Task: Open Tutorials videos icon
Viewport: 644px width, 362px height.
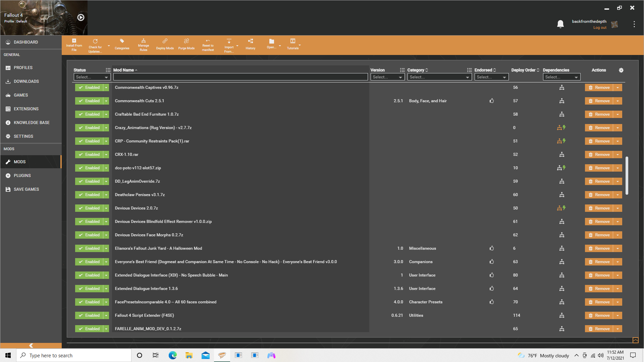Action: [293, 41]
